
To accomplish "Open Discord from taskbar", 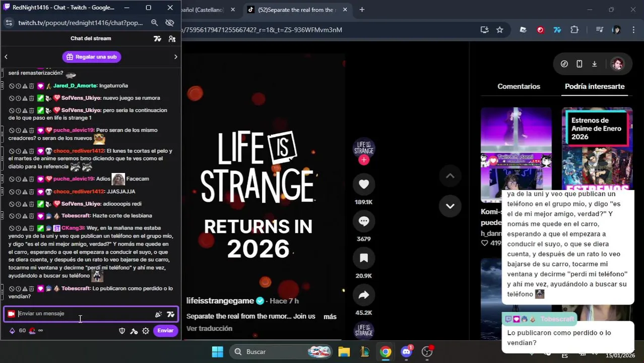I will click(406, 352).
